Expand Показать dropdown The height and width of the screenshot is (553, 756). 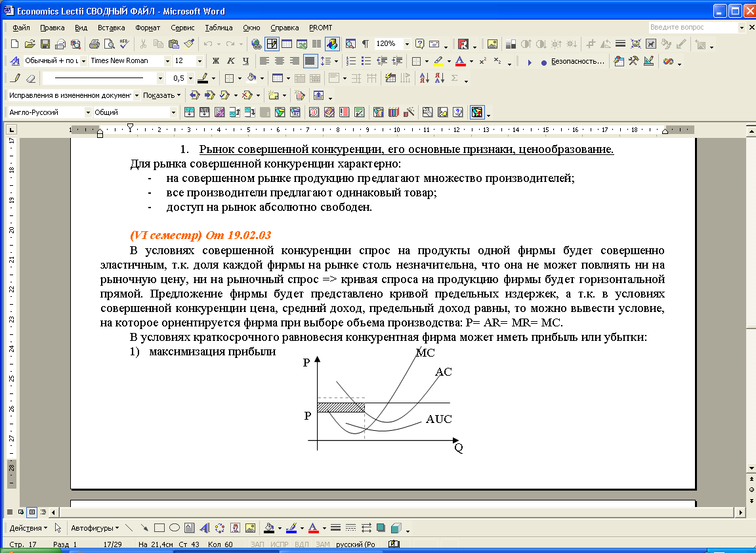[162, 95]
